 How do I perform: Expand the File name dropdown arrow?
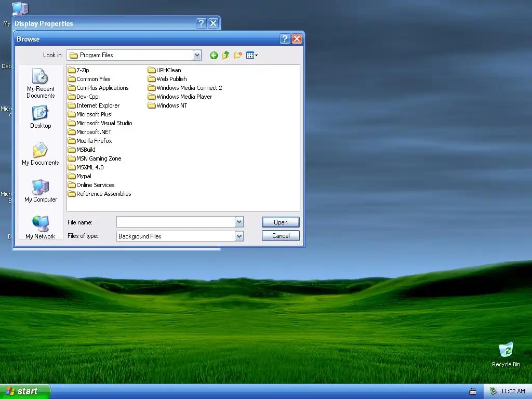pyautogui.click(x=239, y=222)
